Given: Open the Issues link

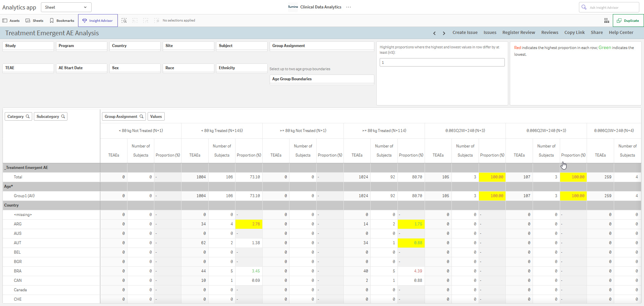Looking at the screenshot, I should pyautogui.click(x=490, y=33).
